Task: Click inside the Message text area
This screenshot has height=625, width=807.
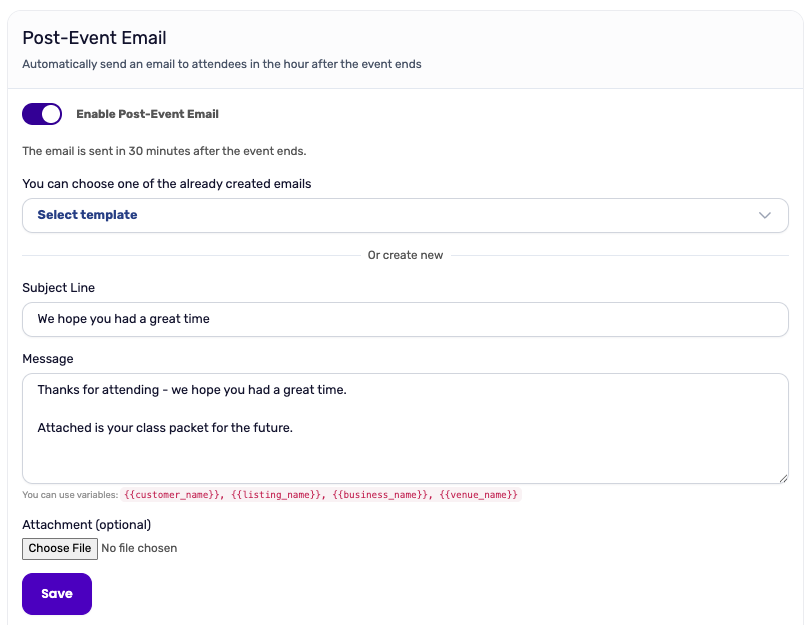Action: (405, 428)
